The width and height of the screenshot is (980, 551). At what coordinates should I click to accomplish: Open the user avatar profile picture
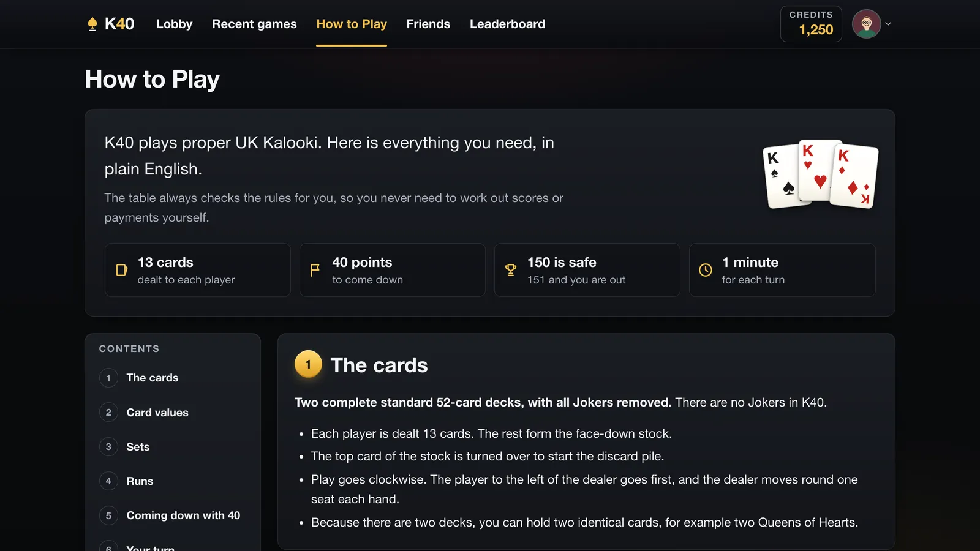pos(867,24)
